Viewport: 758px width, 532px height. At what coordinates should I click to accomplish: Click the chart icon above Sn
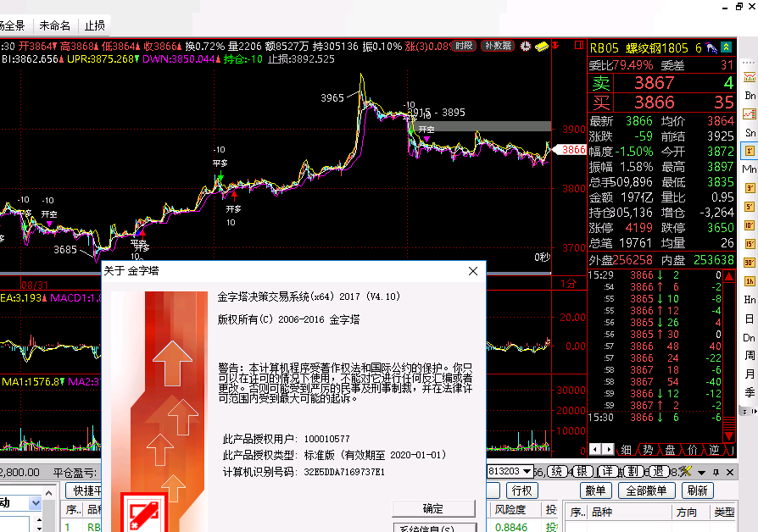(750, 114)
